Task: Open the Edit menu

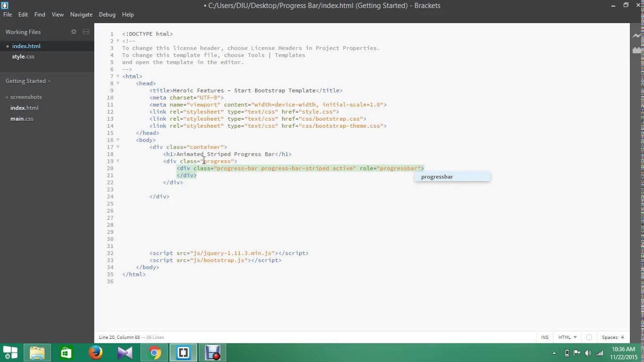Action: point(23,15)
